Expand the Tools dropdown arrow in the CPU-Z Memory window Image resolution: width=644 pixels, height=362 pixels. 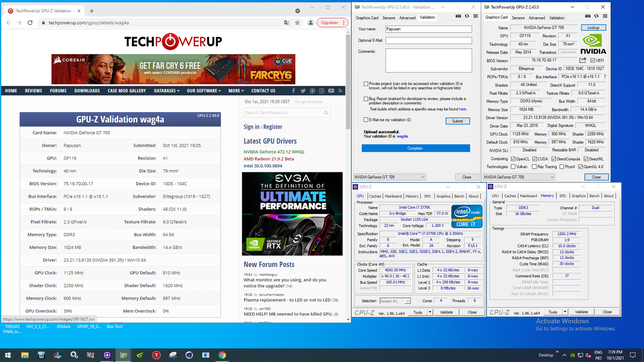[565, 312]
